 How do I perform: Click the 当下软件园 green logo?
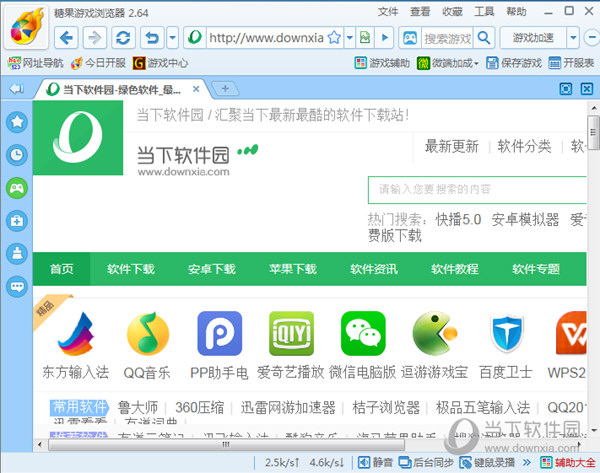pyautogui.click(x=78, y=138)
